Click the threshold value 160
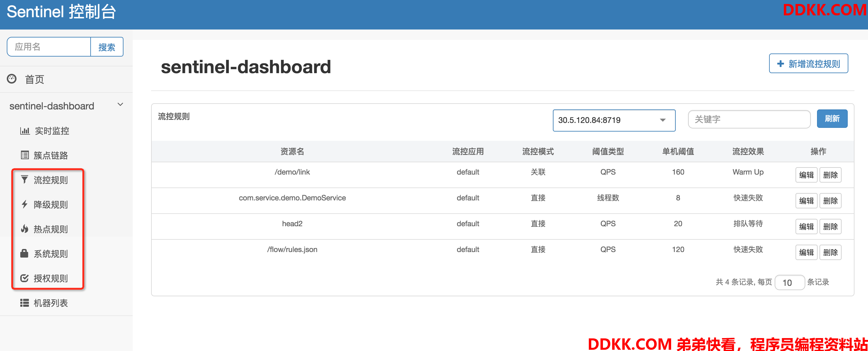This screenshot has height=351, width=868. [x=678, y=172]
